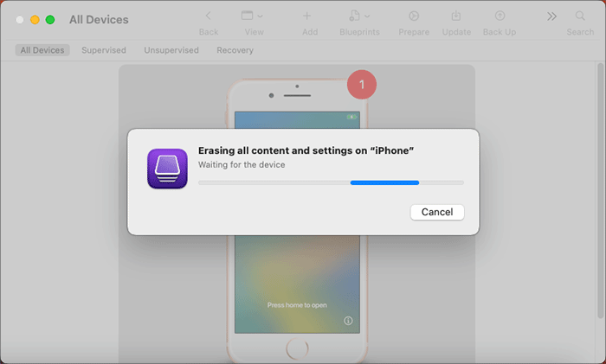
Task: Open the Blueprints toolbar icon
Action: pos(354,16)
